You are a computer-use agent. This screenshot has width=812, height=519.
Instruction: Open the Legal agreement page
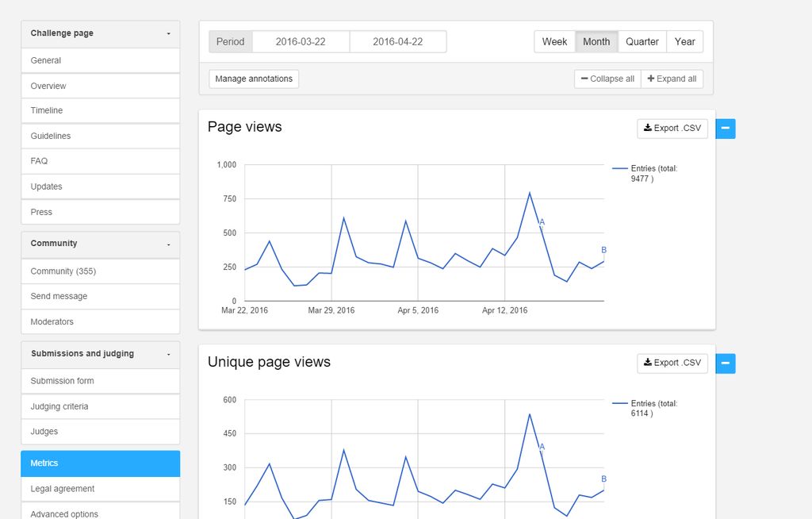(101, 489)
